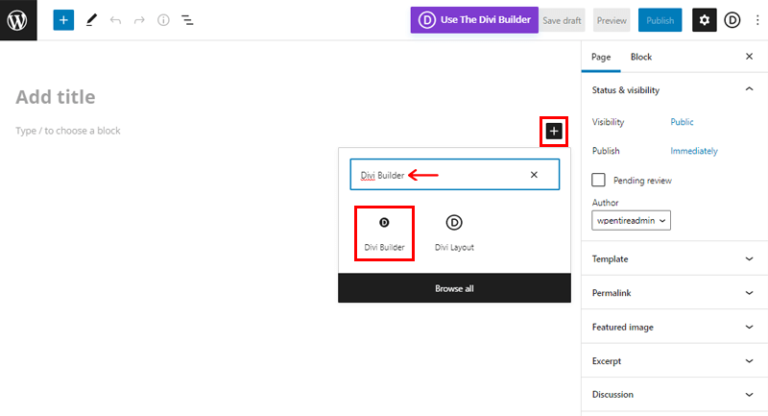Click the black add block plus button
This screenshot has height=416, width=768.
click(x=554, y=131)
